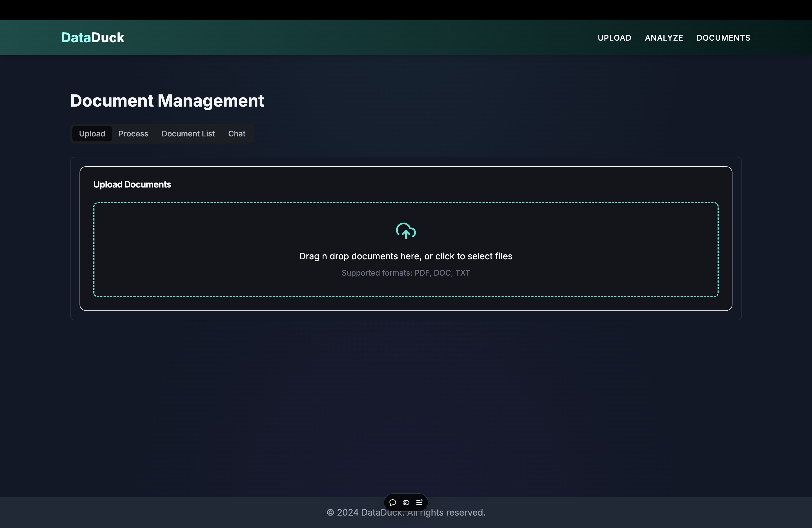Click the 'Upload Documents' card heading

click(x=132, y=184)
